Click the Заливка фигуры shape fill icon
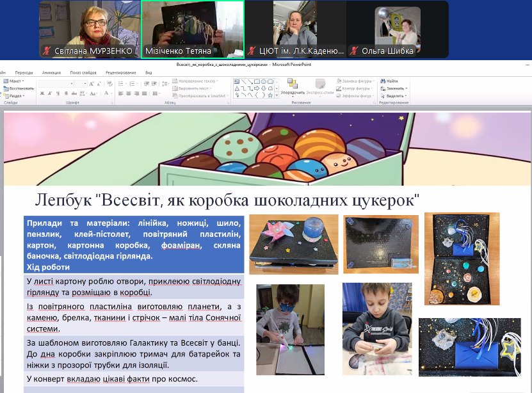Screen dimensions: 532x393 coord(339,81)
